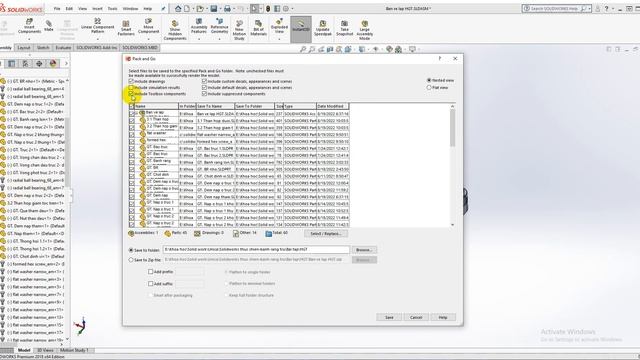Click the Smart Fasteners icon
Viewport: 640px width, 360px height.
pos(126,28)
